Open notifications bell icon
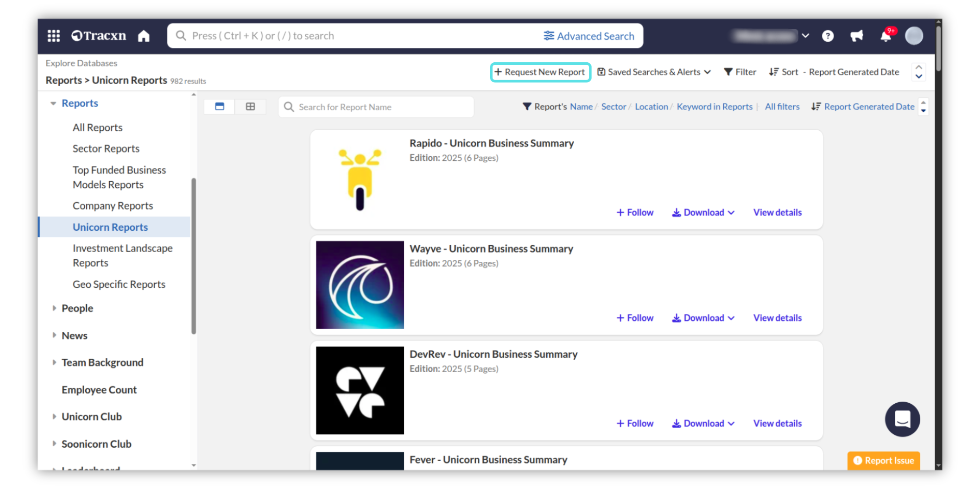The image size is (980, 490). [886, 36]
